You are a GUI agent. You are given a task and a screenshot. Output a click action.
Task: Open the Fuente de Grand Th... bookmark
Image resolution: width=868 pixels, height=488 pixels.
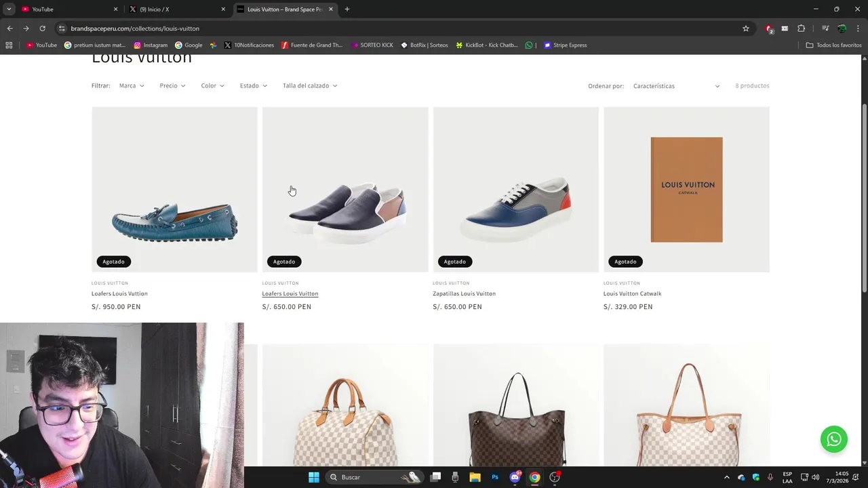pyautogui.click(x=312, y=45)
